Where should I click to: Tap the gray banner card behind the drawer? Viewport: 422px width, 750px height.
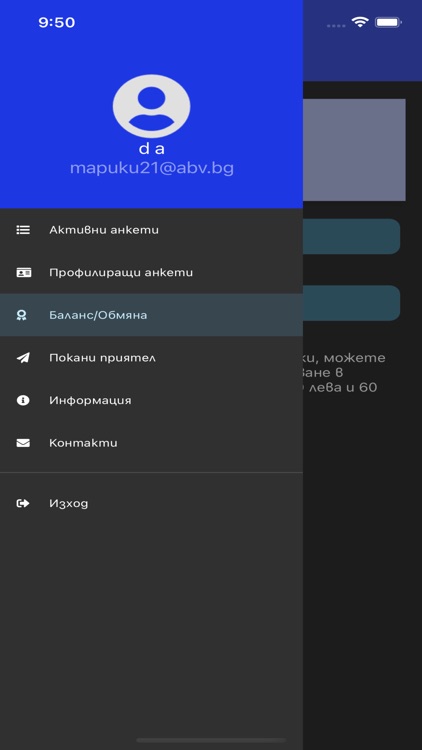354,150
